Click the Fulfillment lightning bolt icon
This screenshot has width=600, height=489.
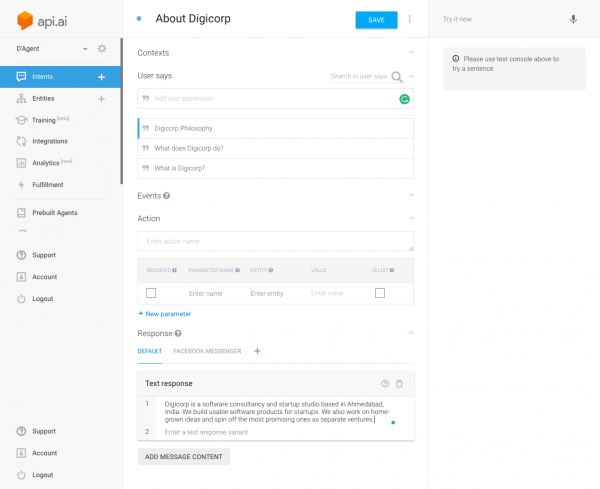pos(21,185)
